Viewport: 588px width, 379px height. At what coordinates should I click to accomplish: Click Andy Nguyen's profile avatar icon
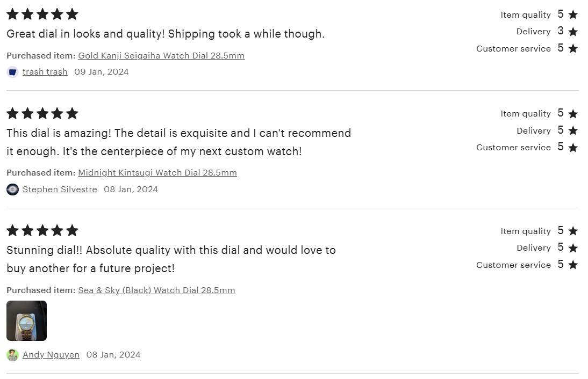click(12, 355)
